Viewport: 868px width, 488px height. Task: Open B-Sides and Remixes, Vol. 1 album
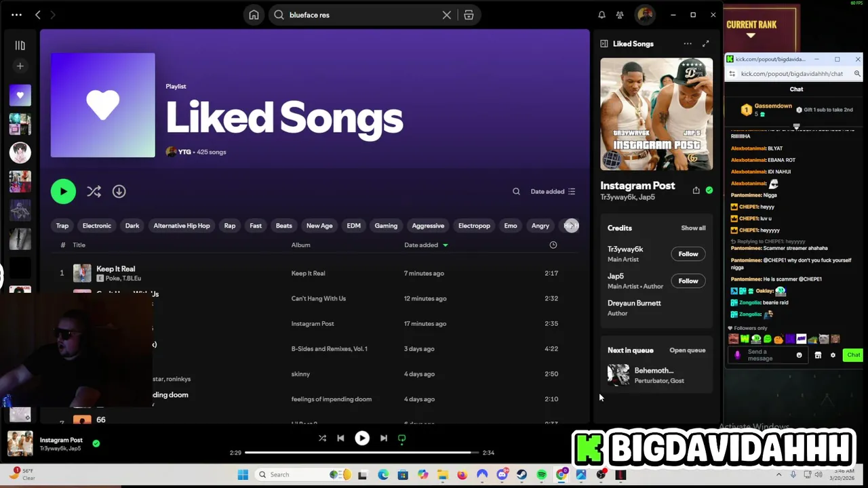(330, 348)
